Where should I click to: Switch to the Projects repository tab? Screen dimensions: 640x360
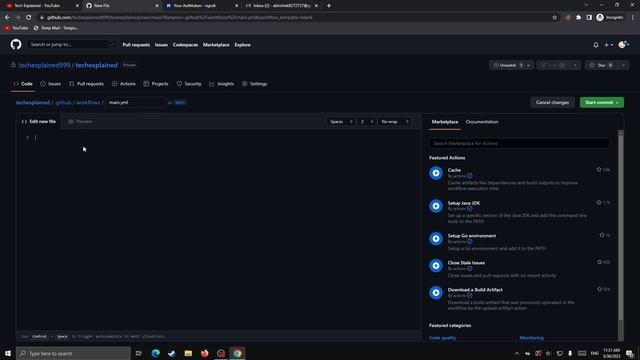click(x=156, y=84)
